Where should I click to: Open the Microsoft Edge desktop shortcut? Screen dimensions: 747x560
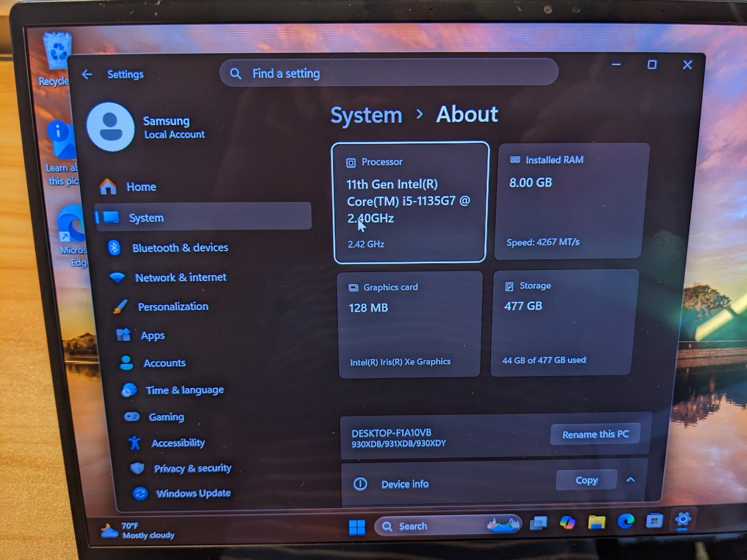coord(72,236)
